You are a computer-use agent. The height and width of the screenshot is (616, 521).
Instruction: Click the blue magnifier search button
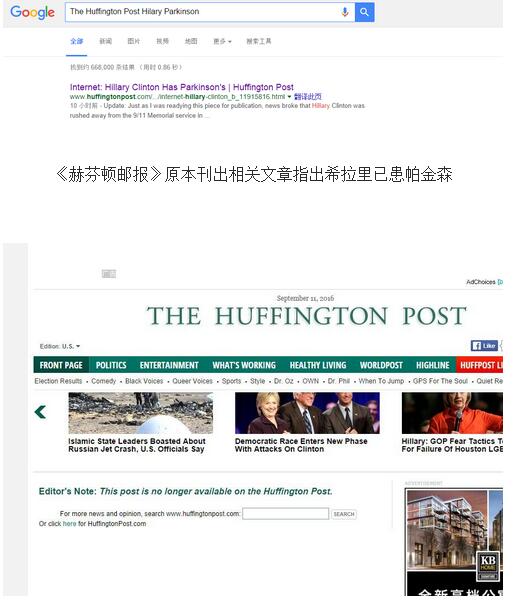pyautogui.click(x=364, y=12)
